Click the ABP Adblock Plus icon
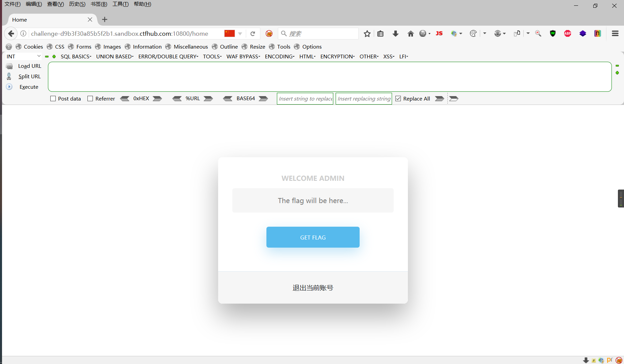Screen dimensions: 624x364 point(568,33)
